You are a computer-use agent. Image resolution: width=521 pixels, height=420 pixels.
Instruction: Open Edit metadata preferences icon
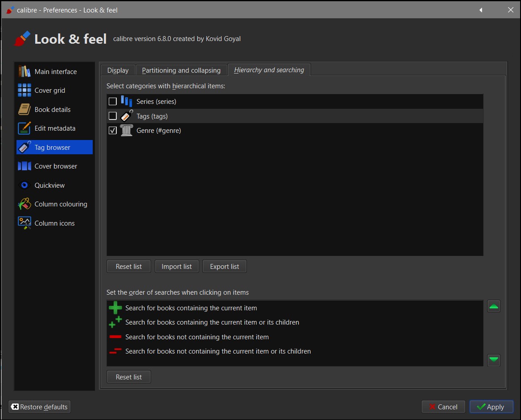(x=25, y=128)
